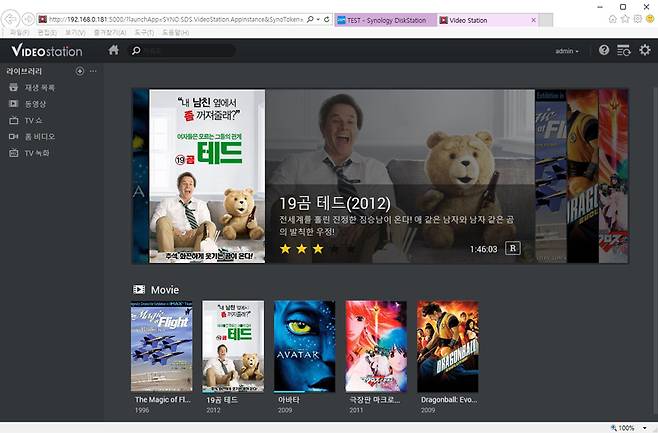Click the home video camera icon
658x433 pixels.
point(13,137)
